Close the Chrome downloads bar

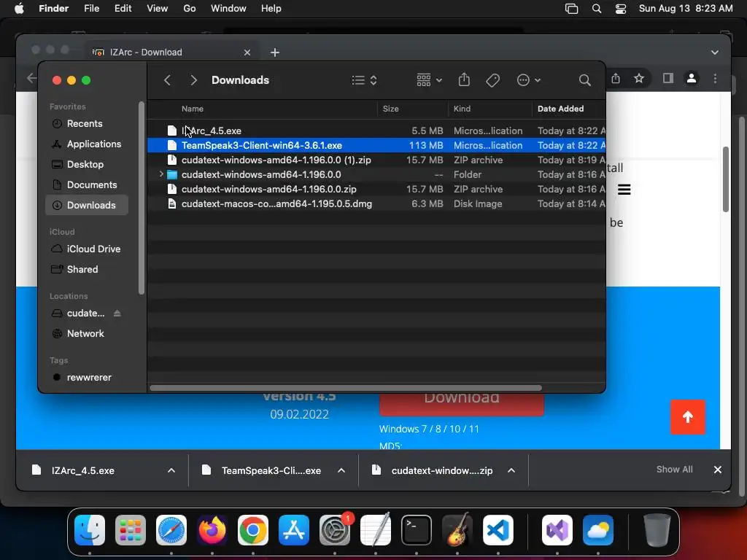718,470
